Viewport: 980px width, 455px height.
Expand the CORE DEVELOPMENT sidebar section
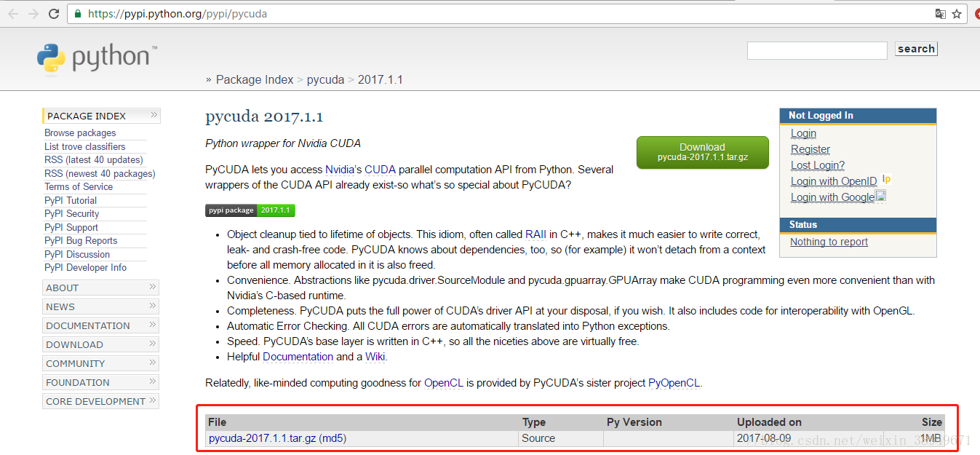101,401
